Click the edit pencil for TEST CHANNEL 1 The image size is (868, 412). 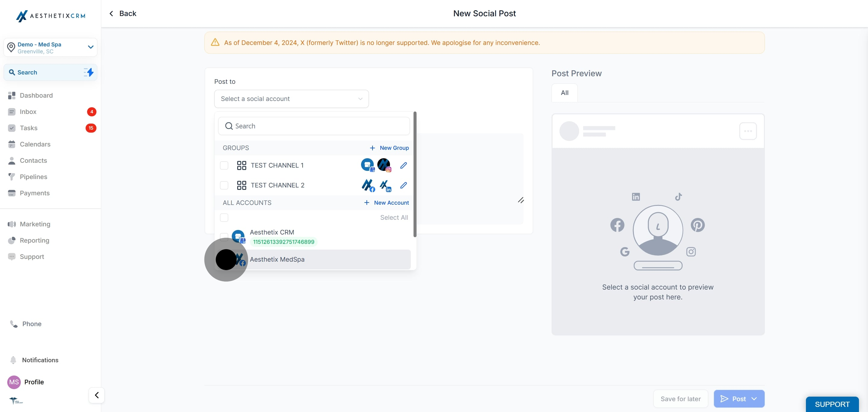(403, 165)
